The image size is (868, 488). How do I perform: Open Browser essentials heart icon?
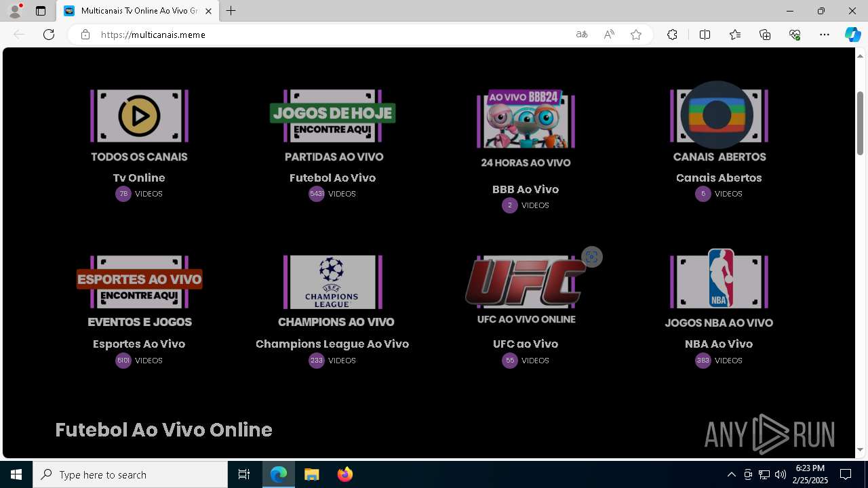(x=795, y=35)
